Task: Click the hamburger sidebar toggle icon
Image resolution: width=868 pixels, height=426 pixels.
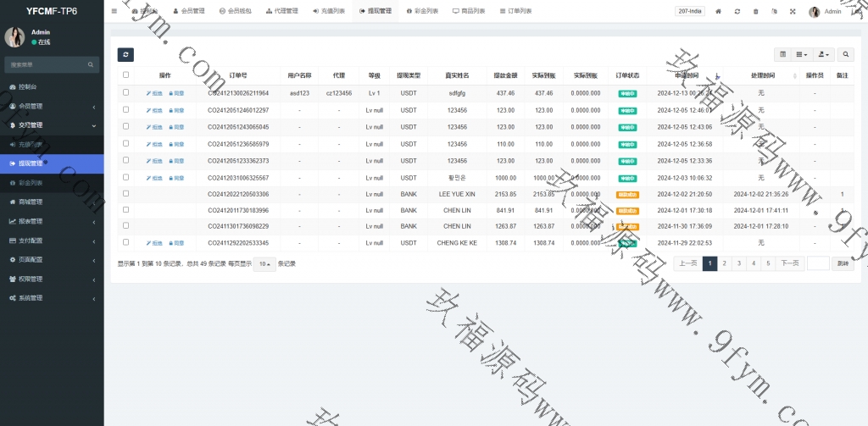Action: [114, 11]
